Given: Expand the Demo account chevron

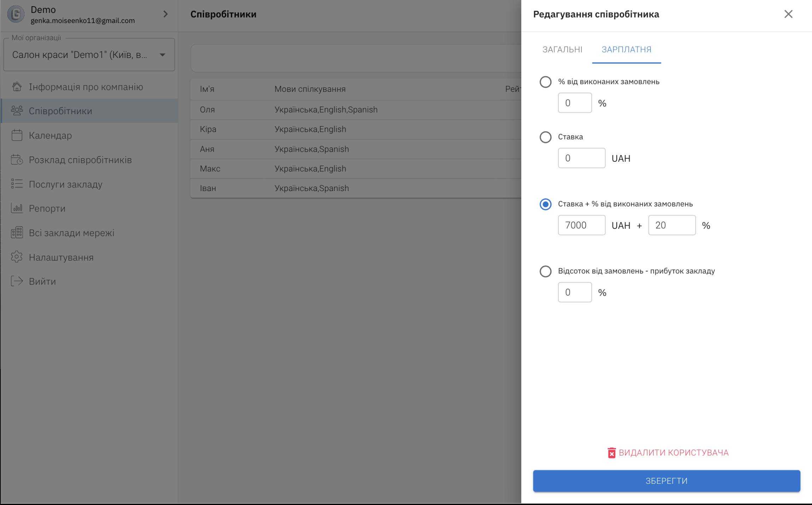Looking at the screenshot, I should pyautogui.click(x=165, y=14).
